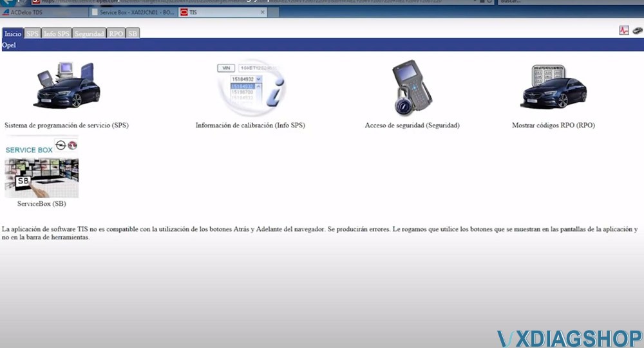Switch to the ACDelco TDS browser tab

[44, 12]
